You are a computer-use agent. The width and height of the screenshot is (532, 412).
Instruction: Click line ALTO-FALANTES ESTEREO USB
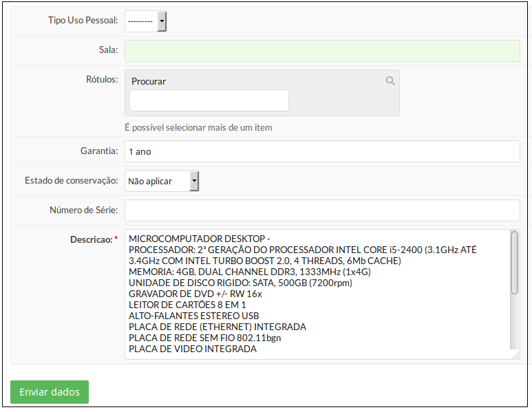point(193,316)
